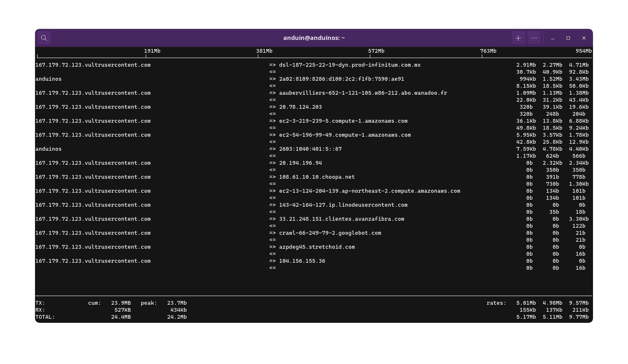This screenshot has height=364, width=628.
Task: Click the linodeusercontent.com destination host
Action: point(343,205)
